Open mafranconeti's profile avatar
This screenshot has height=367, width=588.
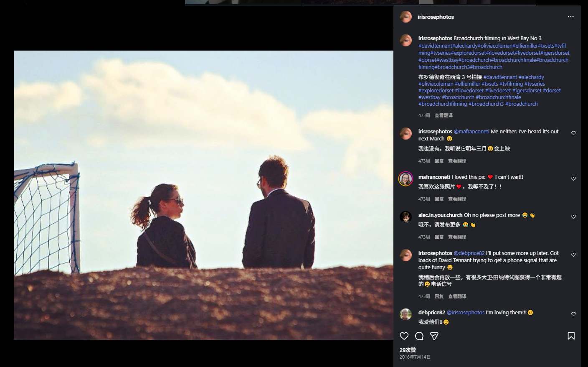tap(406, 179)
